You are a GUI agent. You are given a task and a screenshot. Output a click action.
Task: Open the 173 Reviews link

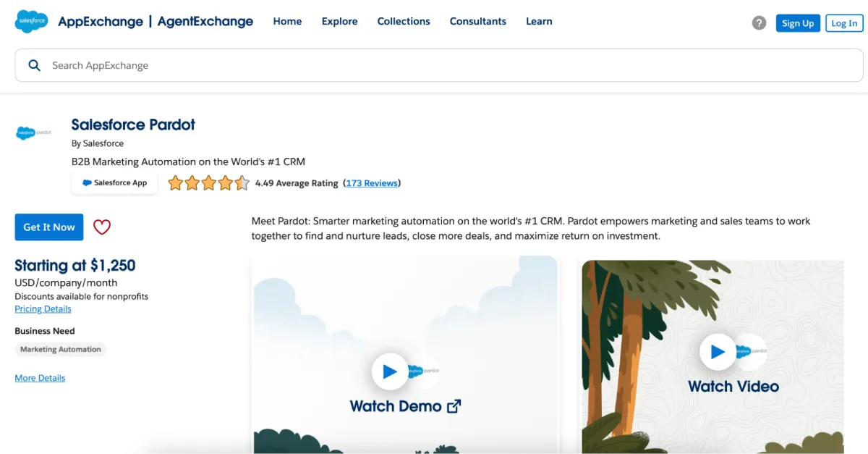(x=372, y=182)
